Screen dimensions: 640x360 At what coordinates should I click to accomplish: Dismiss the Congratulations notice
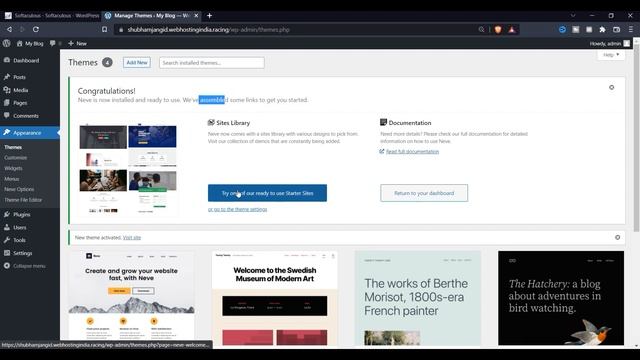pyautogui.click(x=611, y=87)
